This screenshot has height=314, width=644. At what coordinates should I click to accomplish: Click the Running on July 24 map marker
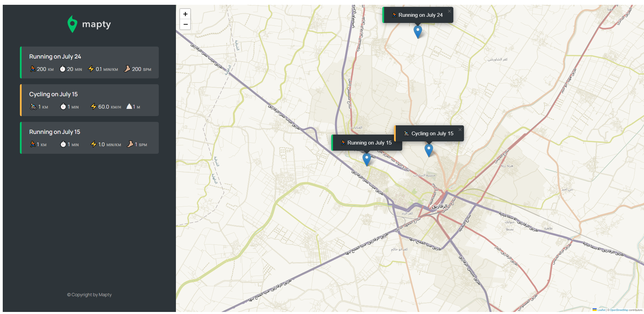click(x=417, y=32)
